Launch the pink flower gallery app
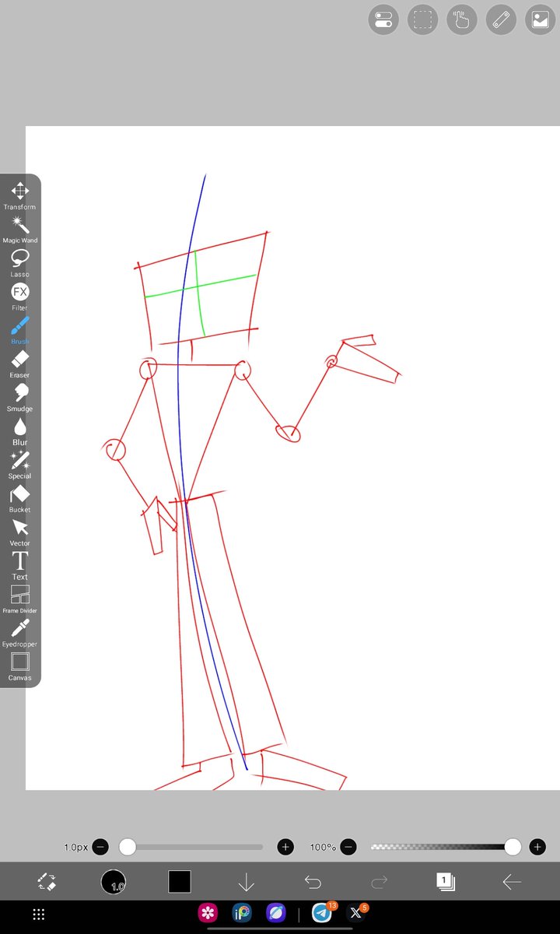Screen dimensions: 560x934 coord(207,914)
